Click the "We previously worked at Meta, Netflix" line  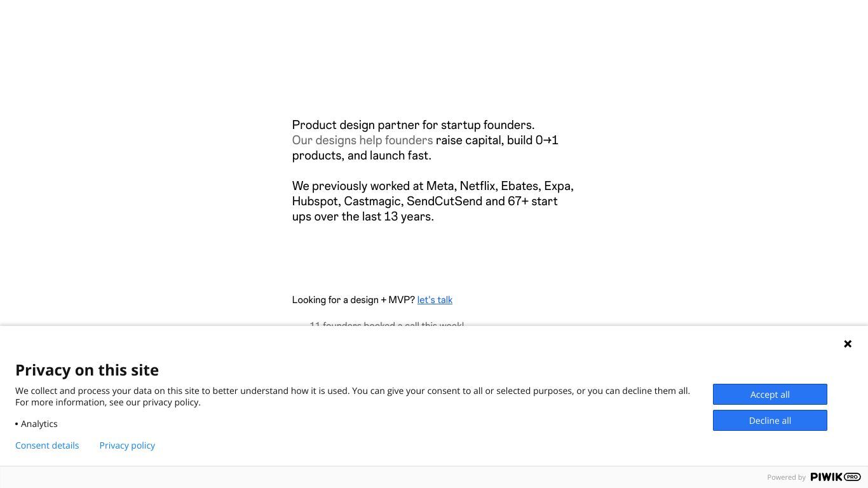433,186
